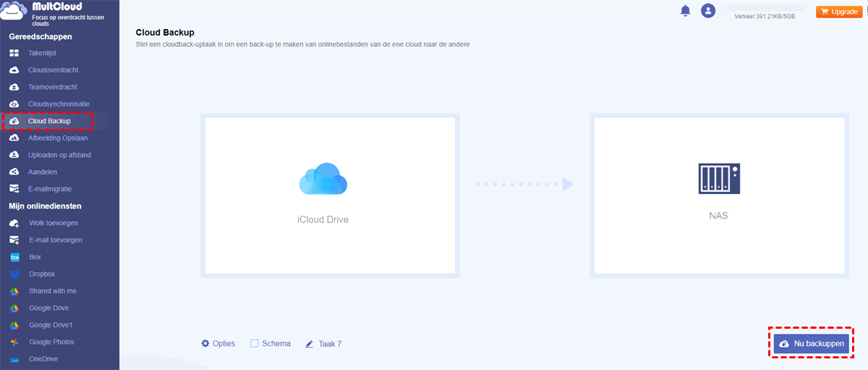Click the Dropbox logo icon
Screen dimensions: 868x370
coord(14,274)
